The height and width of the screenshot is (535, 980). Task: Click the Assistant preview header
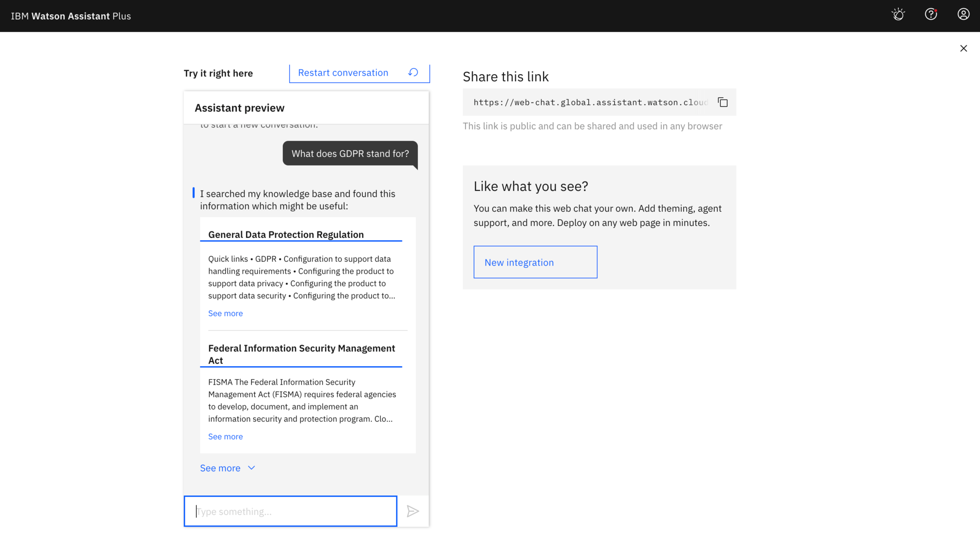click(x=240, y=108)
